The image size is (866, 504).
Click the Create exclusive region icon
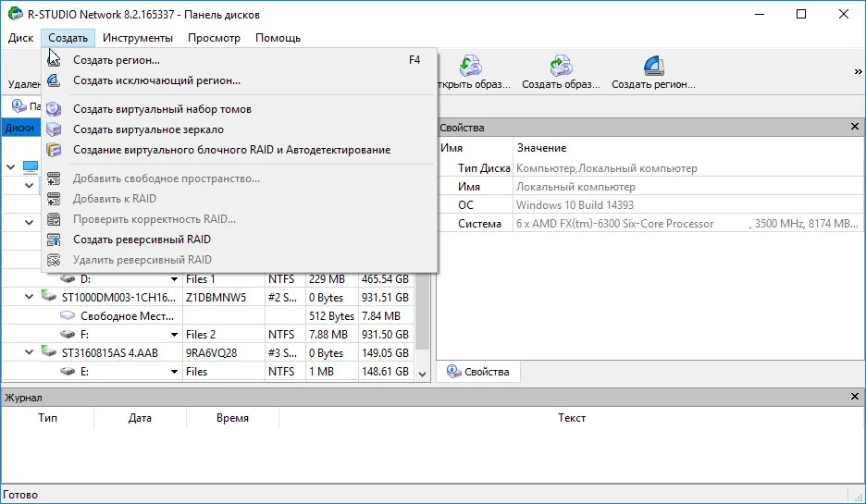(54, 80)
